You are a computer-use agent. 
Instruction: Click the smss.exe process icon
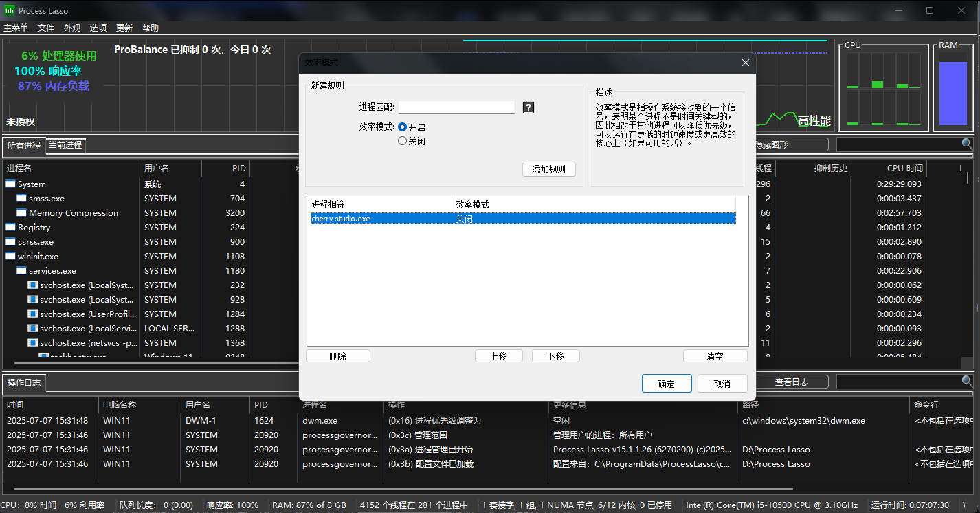click(x=21, y=199)
